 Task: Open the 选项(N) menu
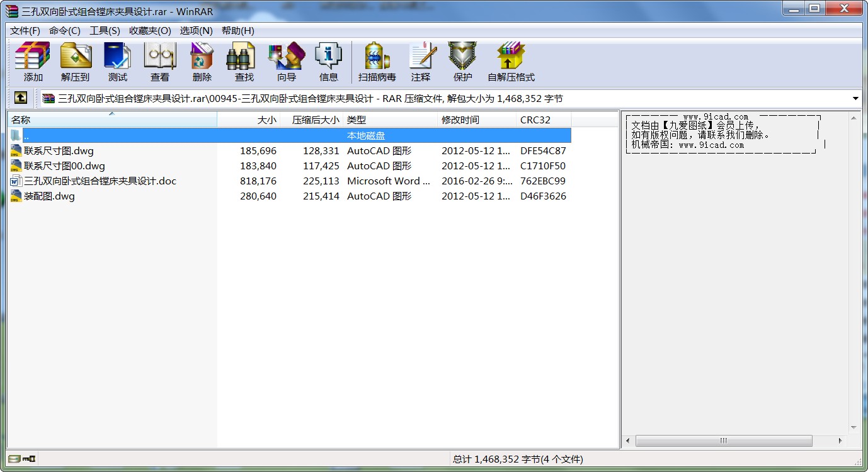(x=196, y=31)
